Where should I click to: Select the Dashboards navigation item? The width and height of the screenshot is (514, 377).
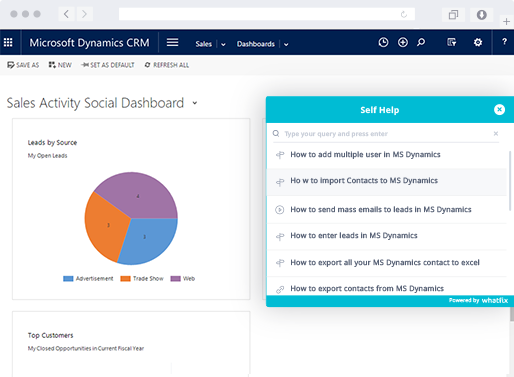click(x=256, y=44)
